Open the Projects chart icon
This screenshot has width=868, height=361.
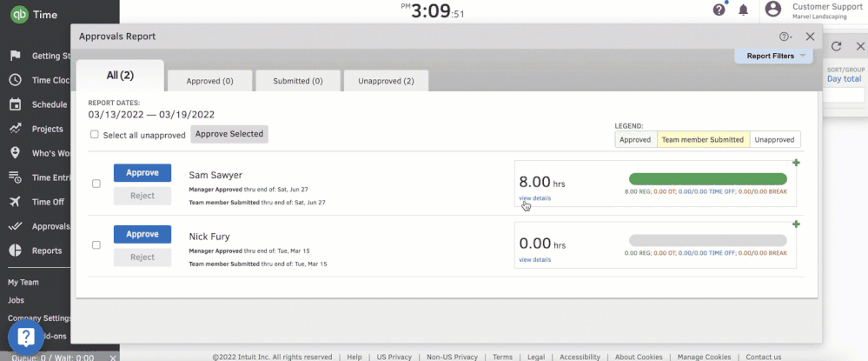tap(16, 129)
